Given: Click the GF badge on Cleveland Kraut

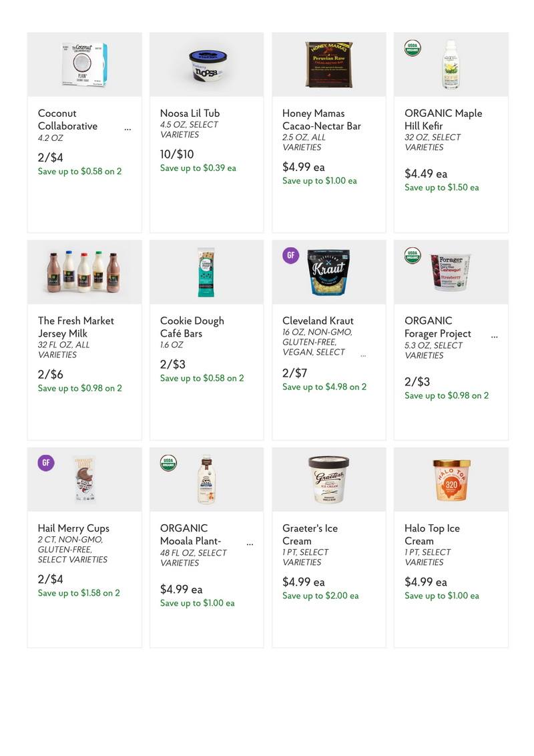Looking at the screenshot, I should pos(290,256).
